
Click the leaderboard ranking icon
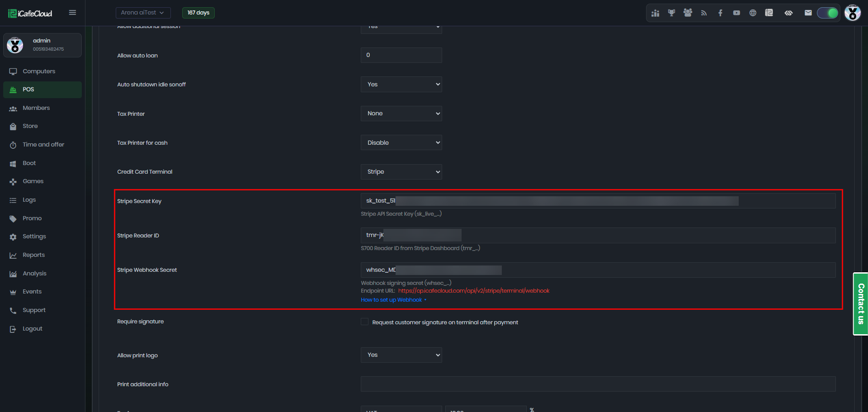pyautogui.click(x=655, y=13)
